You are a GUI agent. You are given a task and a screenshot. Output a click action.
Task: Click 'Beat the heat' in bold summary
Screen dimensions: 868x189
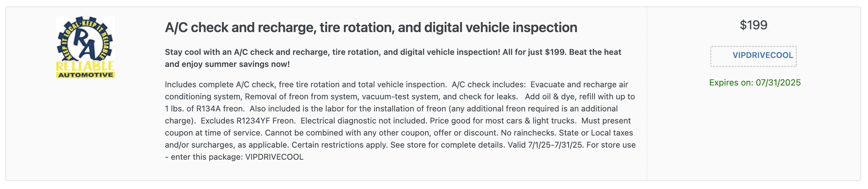click(x=595, y=52)
